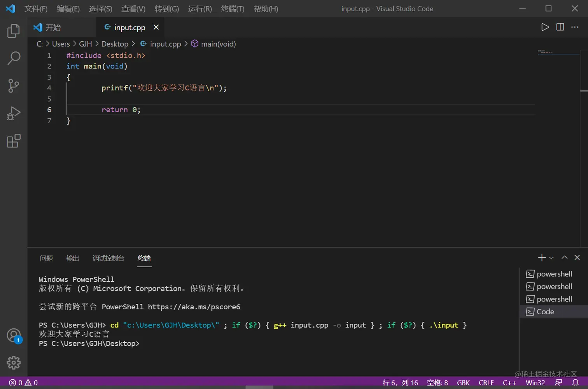Open the 转到(G) menu
The height and width of the screenshot is (389, 588).
[x=166, y=9]
